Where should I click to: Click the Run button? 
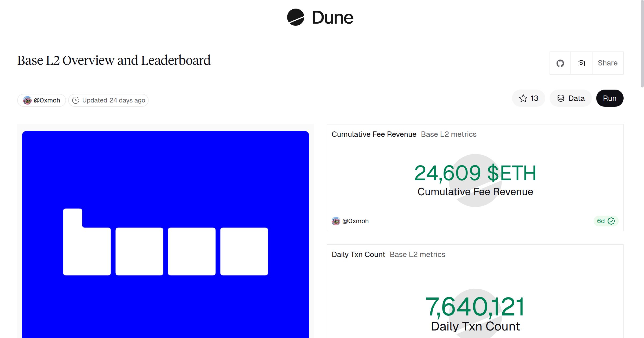610,98
